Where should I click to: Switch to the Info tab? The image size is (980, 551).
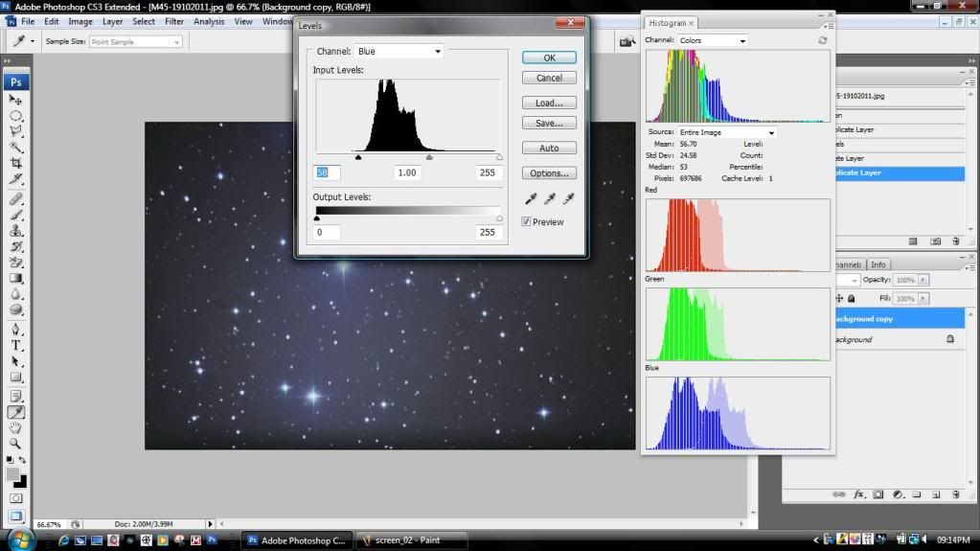tap(878, 264)
